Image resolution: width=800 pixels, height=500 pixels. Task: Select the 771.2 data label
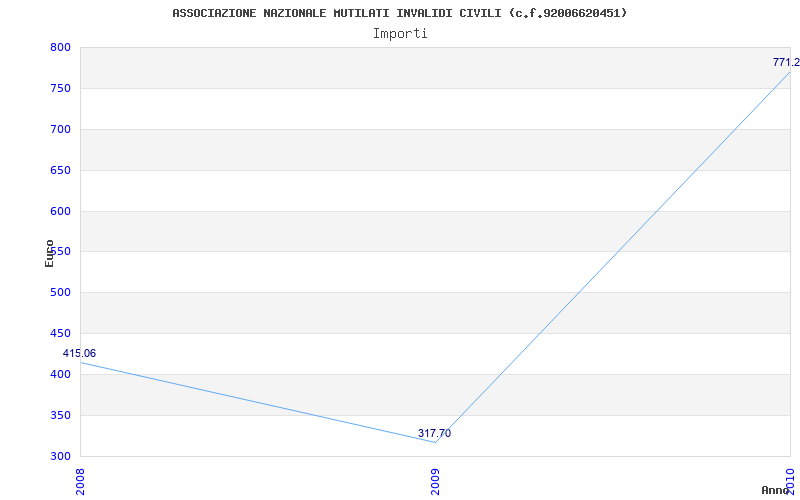[x=786, y=62]
